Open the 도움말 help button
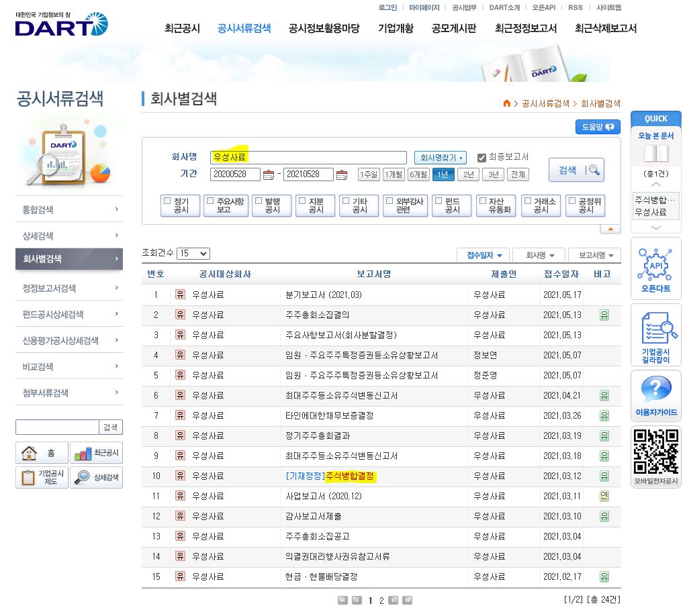 point(598,127)
